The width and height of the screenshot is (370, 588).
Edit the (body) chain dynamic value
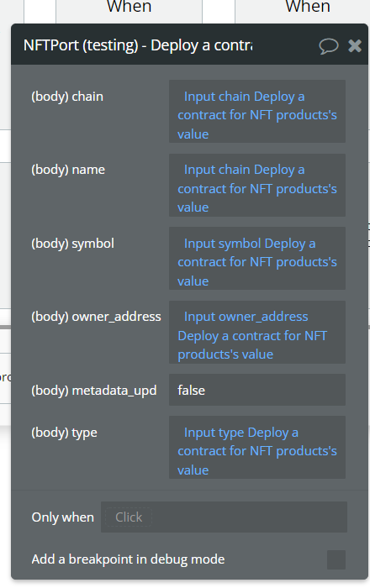coord(257,111)
